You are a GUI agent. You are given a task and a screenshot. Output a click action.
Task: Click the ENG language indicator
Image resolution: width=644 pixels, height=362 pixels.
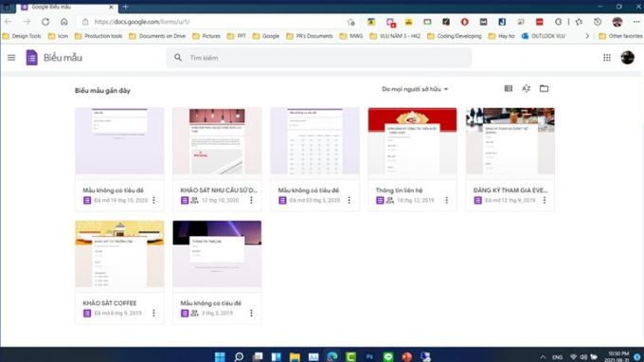[x=557, y=357]
